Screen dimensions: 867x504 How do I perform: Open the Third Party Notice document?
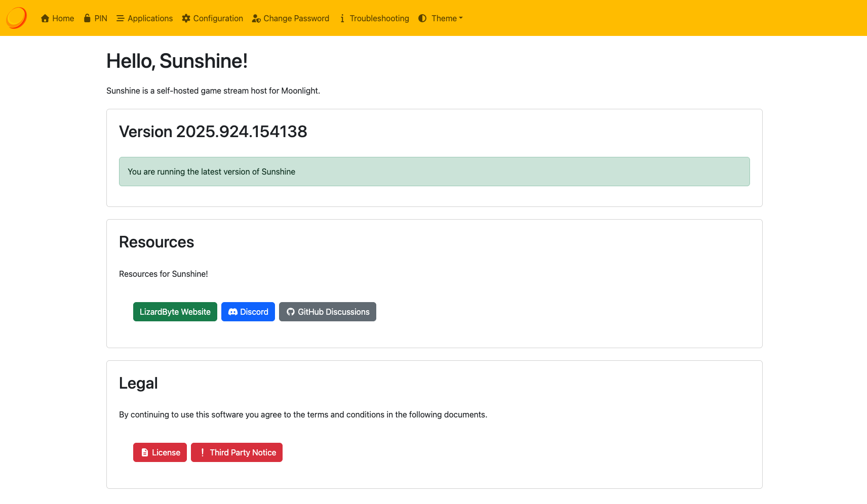(x=237, y=452)
